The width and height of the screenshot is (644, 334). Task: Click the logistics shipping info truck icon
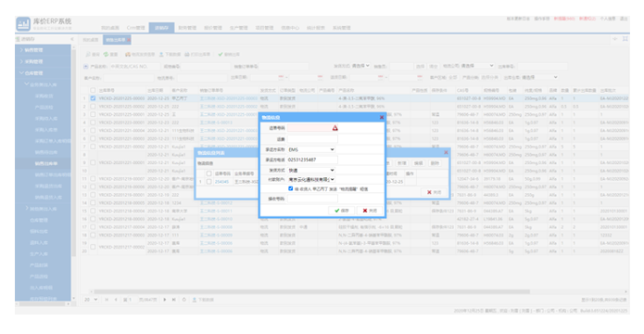[128, 55]
